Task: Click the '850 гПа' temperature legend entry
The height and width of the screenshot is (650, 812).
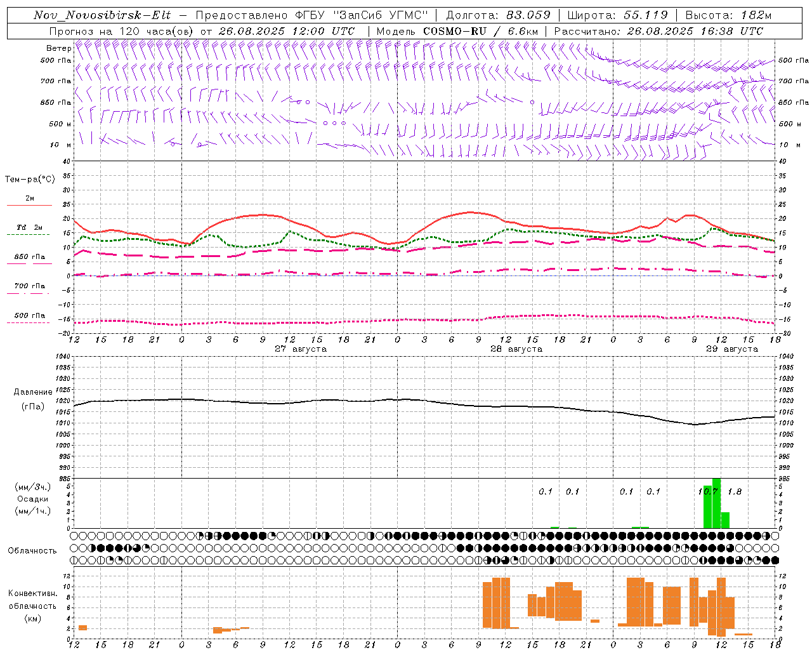Action: tap(29, 257)
